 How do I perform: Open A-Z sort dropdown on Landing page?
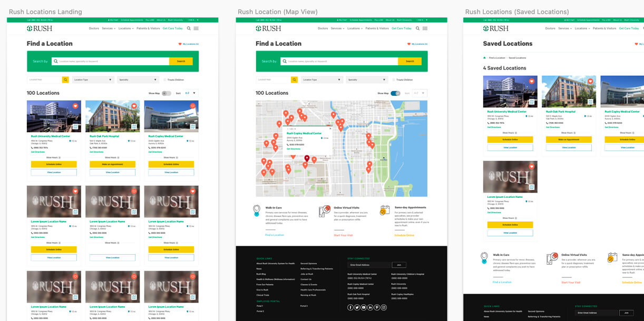tap(190, 93)
